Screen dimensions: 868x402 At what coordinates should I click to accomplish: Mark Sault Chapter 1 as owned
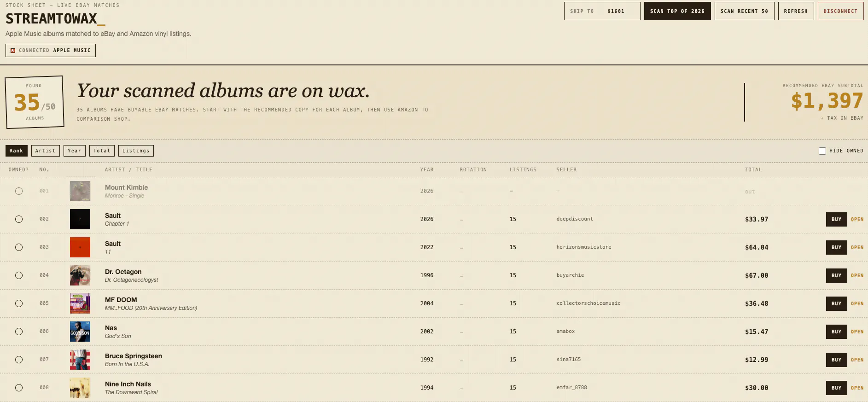(x=19, y=219)
